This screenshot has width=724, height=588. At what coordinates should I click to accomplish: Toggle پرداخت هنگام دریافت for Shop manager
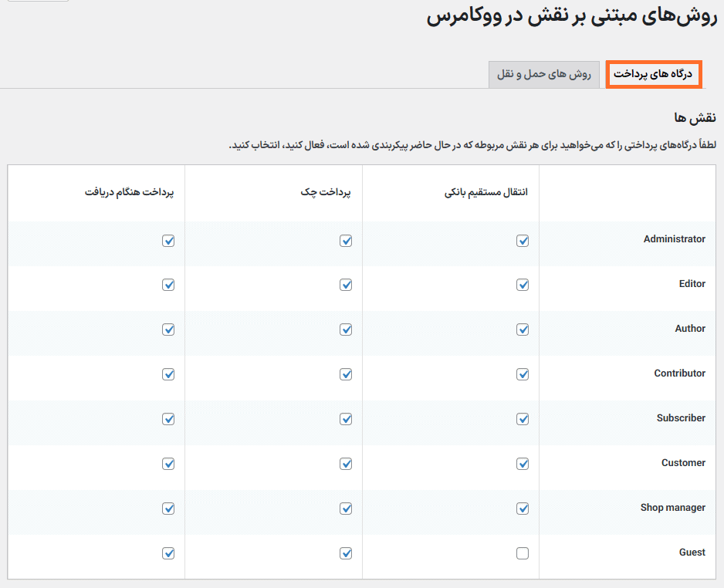[x=168, y=509]
